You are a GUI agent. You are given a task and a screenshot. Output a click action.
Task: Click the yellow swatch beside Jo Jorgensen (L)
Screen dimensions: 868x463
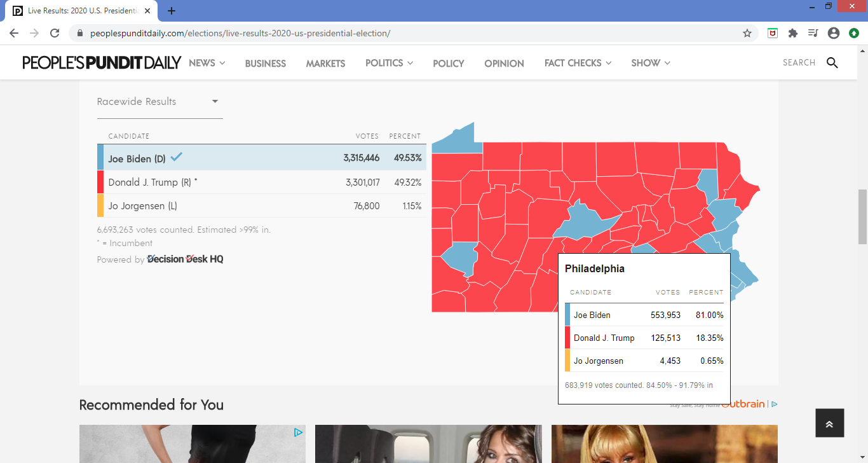100,206
